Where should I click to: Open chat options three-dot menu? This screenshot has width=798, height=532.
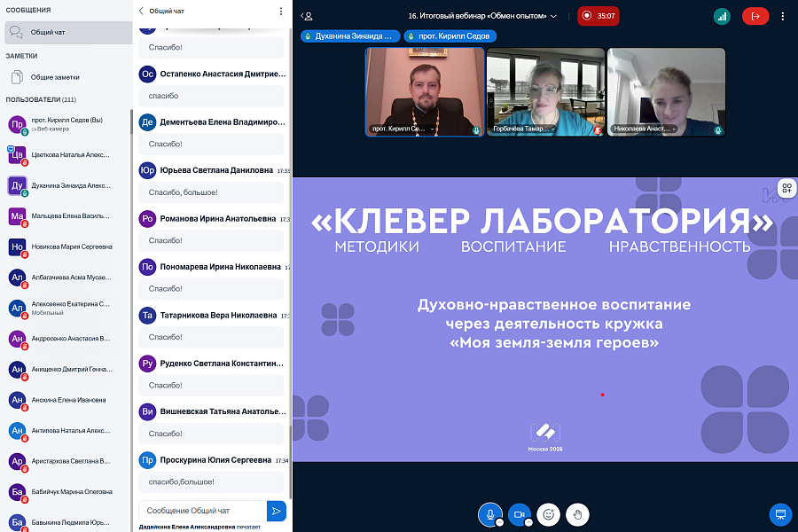tap(280, 11)
